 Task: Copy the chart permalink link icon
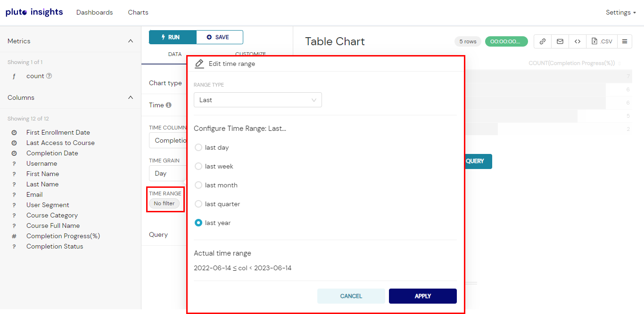[x=543, y=41]
